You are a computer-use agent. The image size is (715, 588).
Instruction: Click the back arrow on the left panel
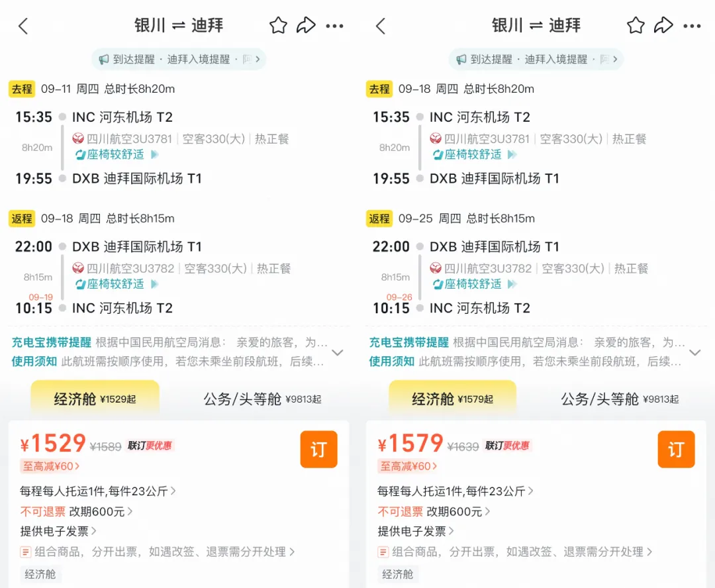pyautogui.click(x=21, y=25)
